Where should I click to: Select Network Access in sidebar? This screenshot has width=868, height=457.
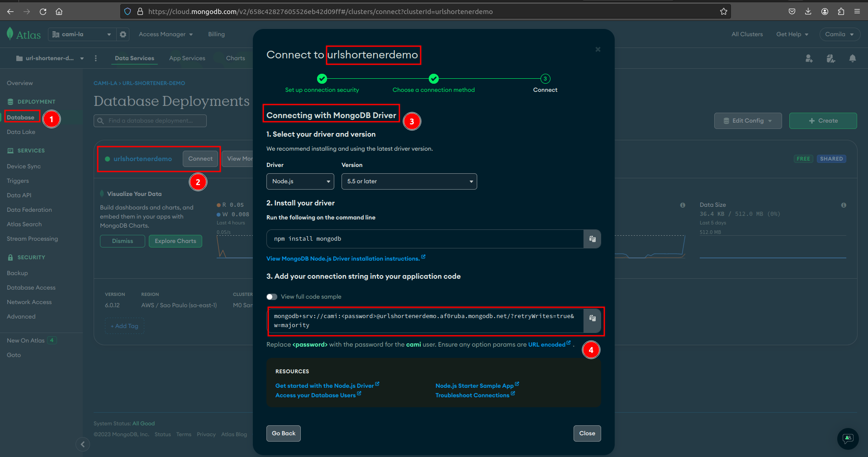tap(29, 302)
